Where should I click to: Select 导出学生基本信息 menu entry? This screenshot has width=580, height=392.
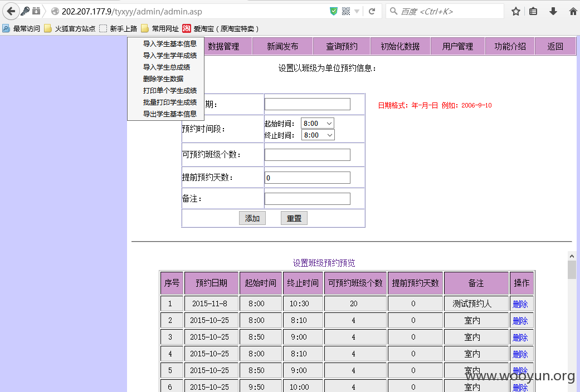click(x=170, y=114)
